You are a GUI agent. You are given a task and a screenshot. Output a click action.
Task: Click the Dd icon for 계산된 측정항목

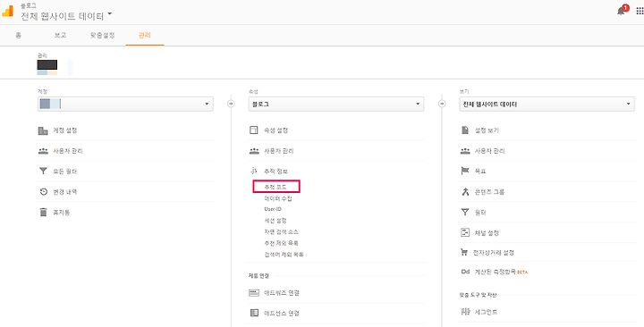tap(465, 272)
